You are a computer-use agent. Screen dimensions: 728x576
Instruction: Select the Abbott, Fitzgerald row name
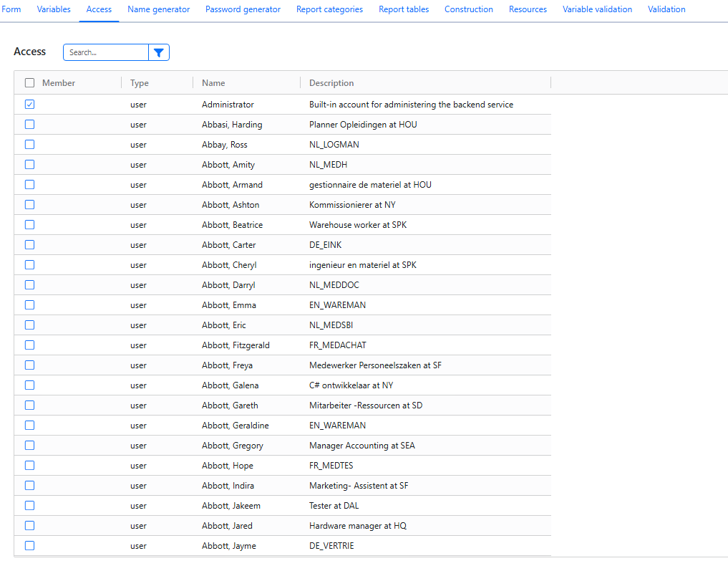[x=236, y=345]
